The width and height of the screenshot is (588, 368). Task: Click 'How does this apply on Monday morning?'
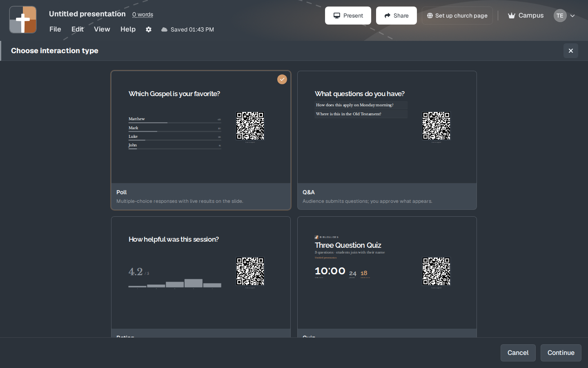(x=361, y=105)
